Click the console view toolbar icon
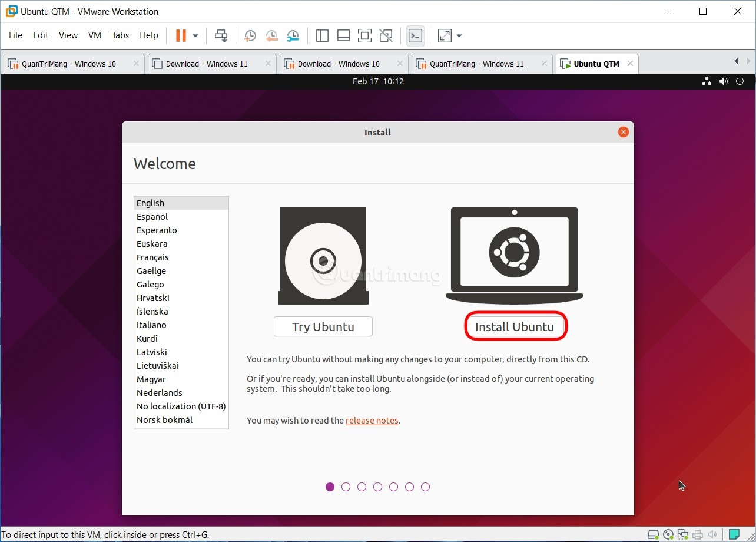The height and width of the screenshot is (542, 756). (415, 35)
